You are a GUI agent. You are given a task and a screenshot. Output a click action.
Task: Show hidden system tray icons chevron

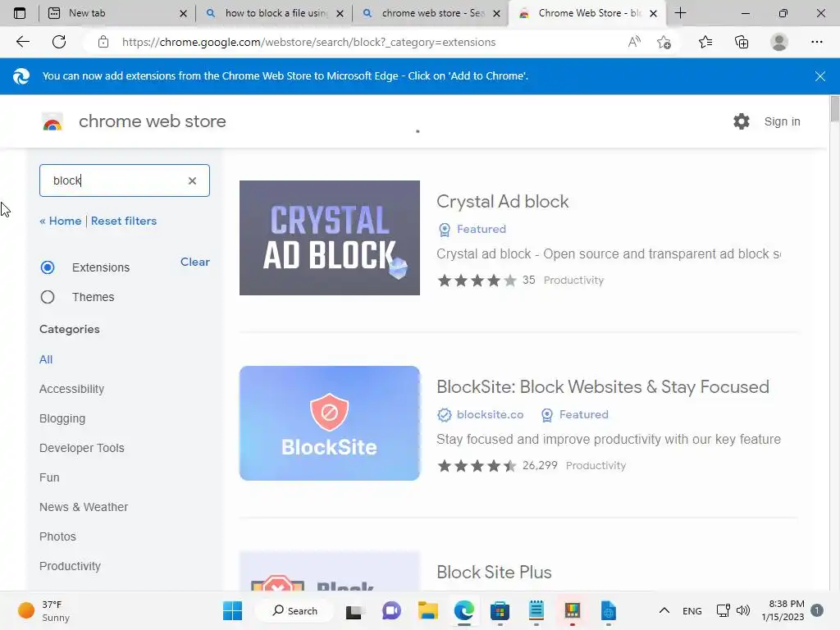(x=664, y=610)
